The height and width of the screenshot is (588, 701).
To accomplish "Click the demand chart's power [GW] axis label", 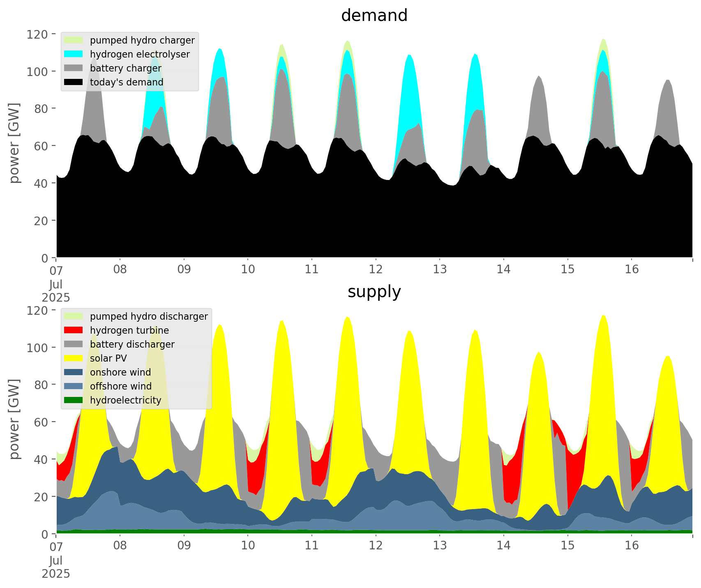I will pos(14,143).
